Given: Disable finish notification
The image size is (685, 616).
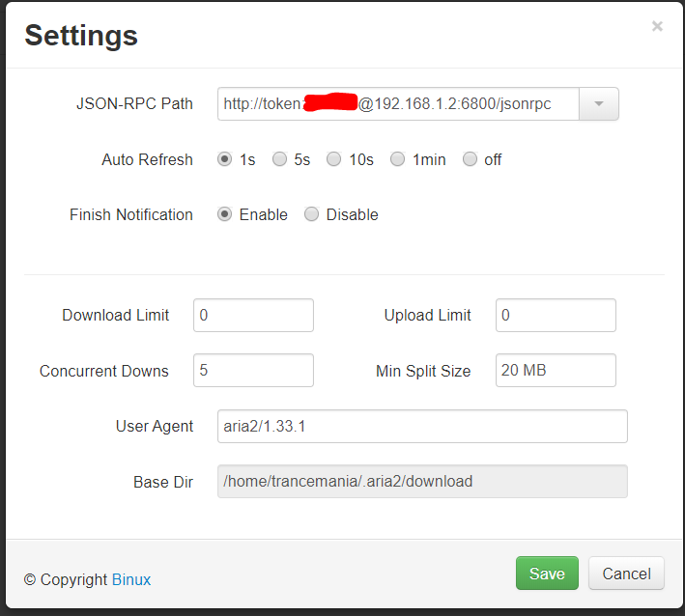Looking at the screenshot, I should (312, 214).
